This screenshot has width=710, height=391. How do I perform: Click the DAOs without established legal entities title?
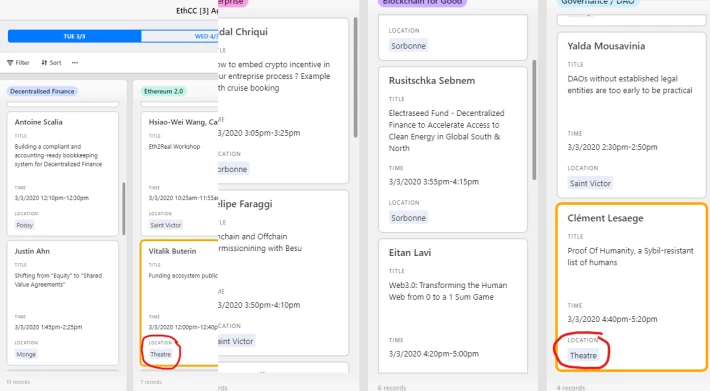click(x=630, y=85)
